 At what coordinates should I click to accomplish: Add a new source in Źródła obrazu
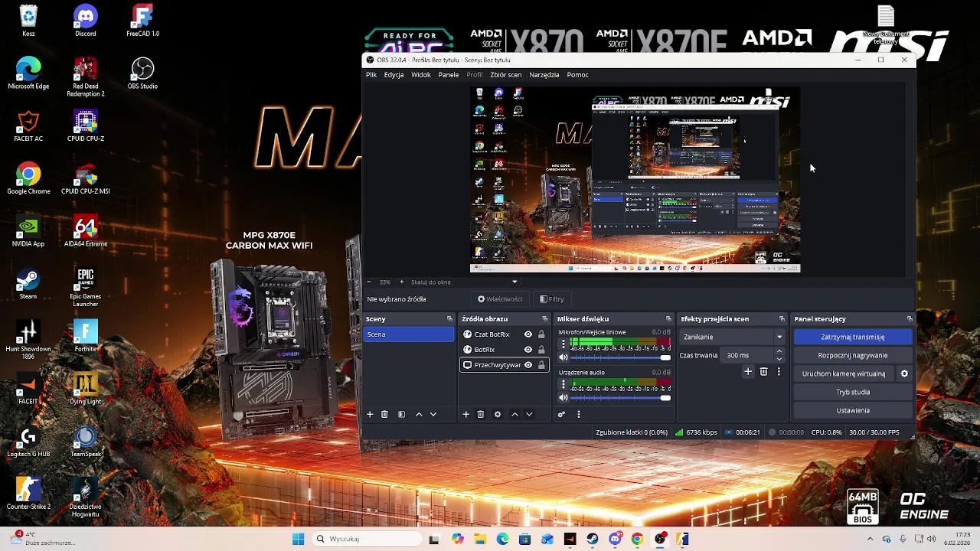(465, 414)
